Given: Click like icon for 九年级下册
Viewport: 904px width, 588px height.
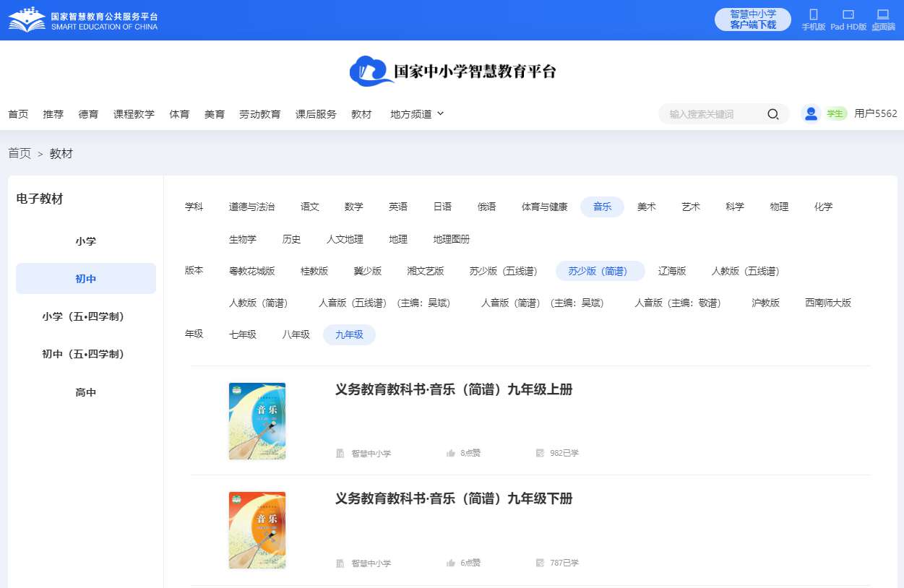Looking at the screenshot, I should (x=451, y=563).
